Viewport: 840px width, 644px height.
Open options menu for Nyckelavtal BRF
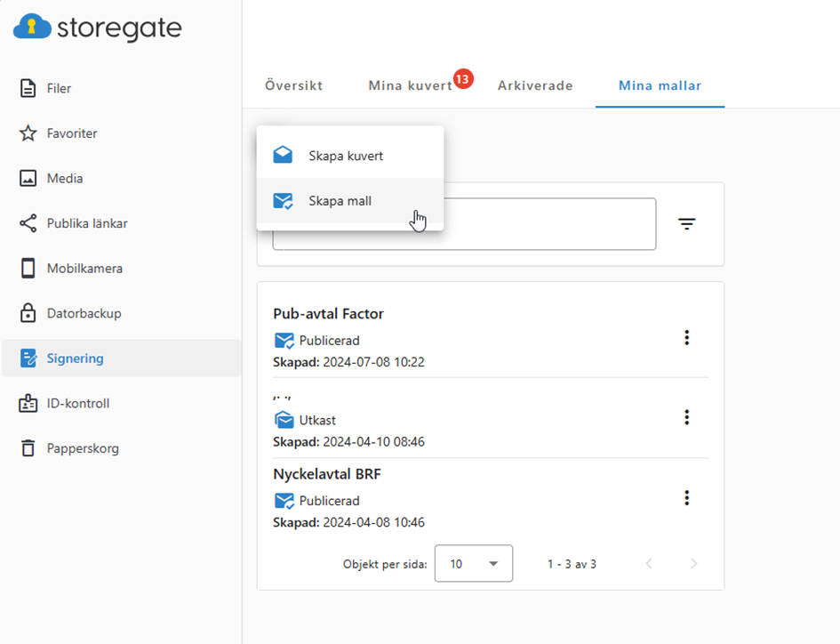coord(686,498)
